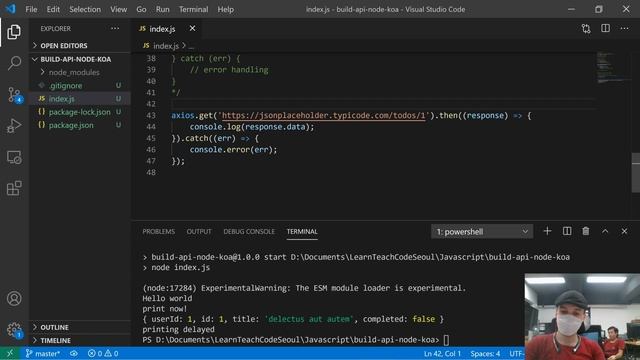
Task: Click the Open Changes compare icon
Action: click(586, 29)
